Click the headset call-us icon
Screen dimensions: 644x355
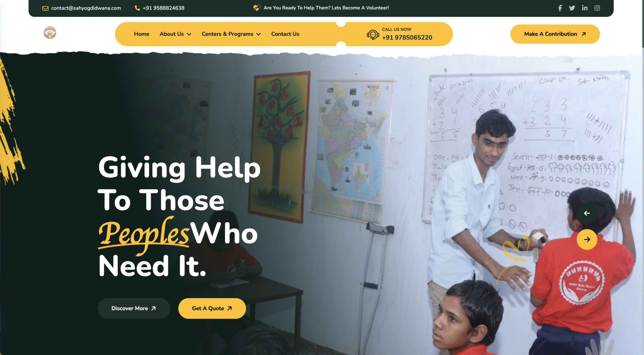tap(373, 35)
